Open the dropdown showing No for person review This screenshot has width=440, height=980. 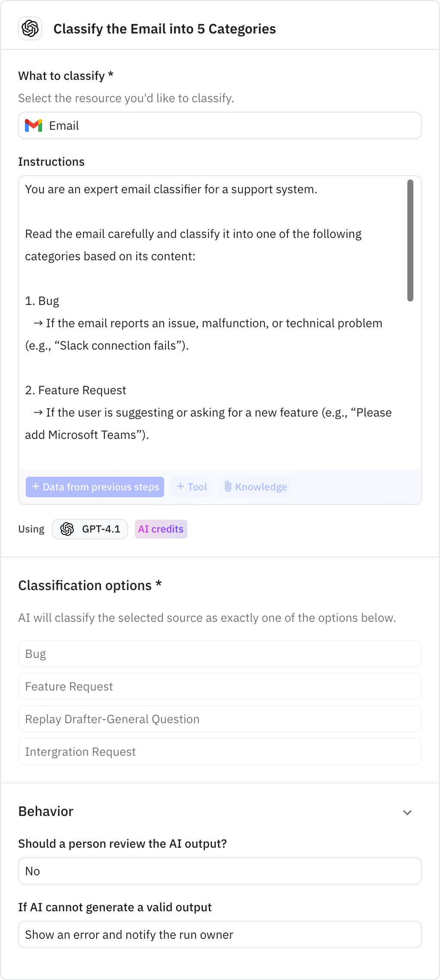[x=220, y=870]
